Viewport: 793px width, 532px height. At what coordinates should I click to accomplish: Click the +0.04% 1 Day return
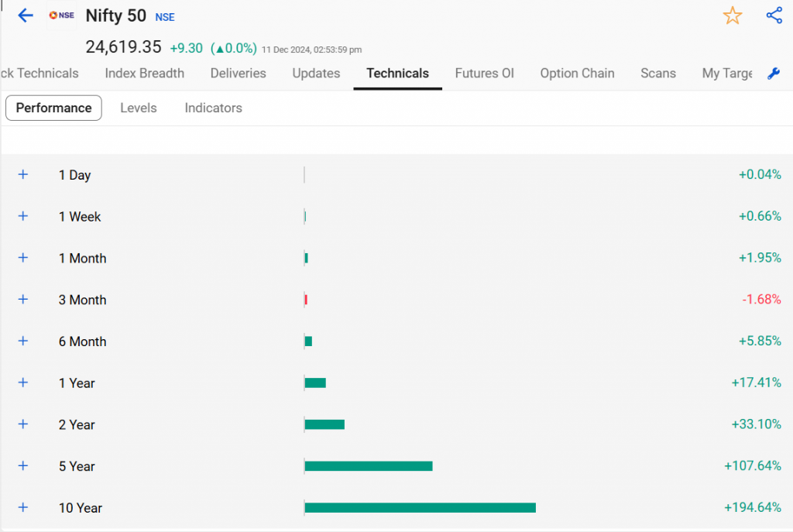[760, 174]
